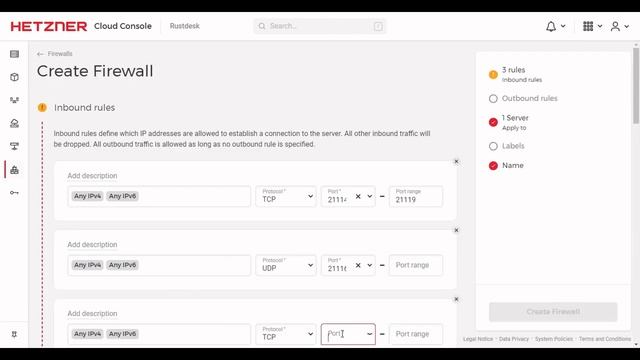Image resolution: width=640 pixels, height=360 pixels.
Task: Open Data Privacy link
Action: click(513, 339)
